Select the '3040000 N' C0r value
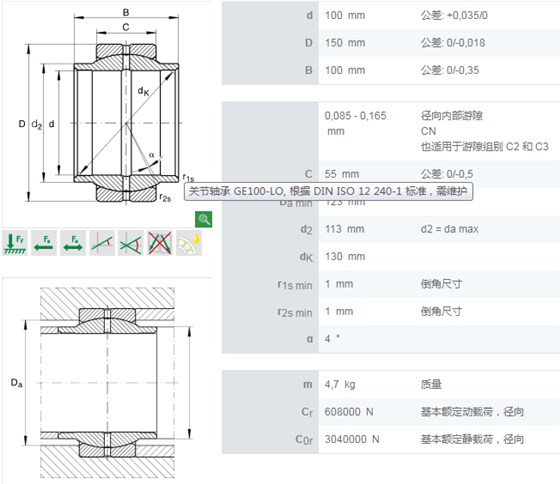 pos(352,439)
